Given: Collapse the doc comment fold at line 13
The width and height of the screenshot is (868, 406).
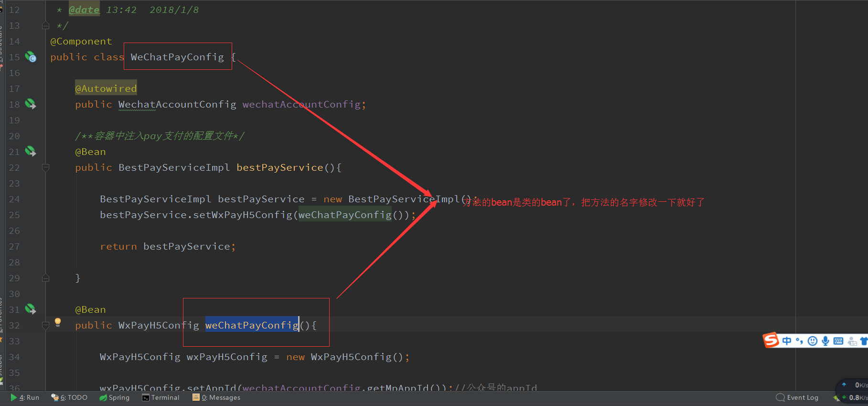Looking at the screenshot, I should click(46, 25).
